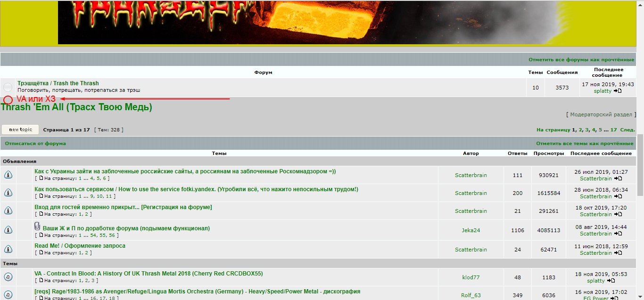
Task: Open 'Модераторский раздел' link
Action: [x=601, y=114]
